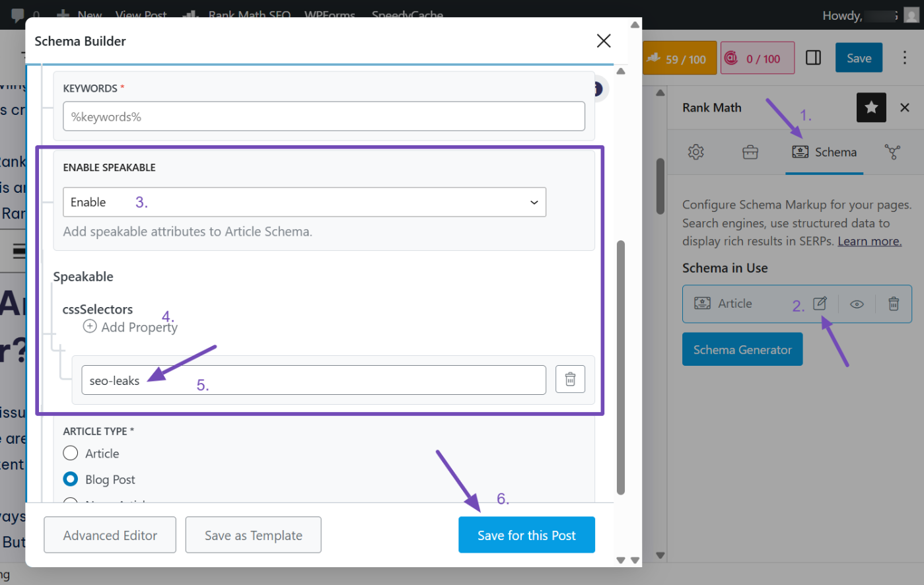Click the Advanced Editor button
This screenshot has height=585, width=924.
click(x=110, y=535)
